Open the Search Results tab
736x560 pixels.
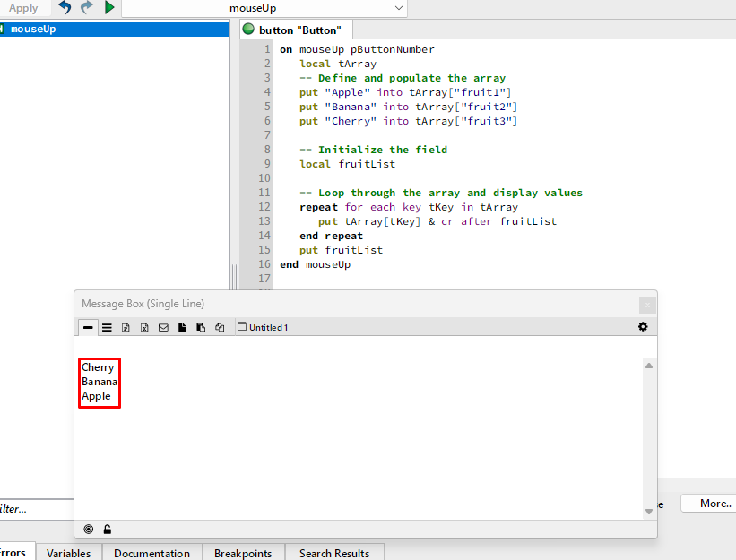pos(333,553)
